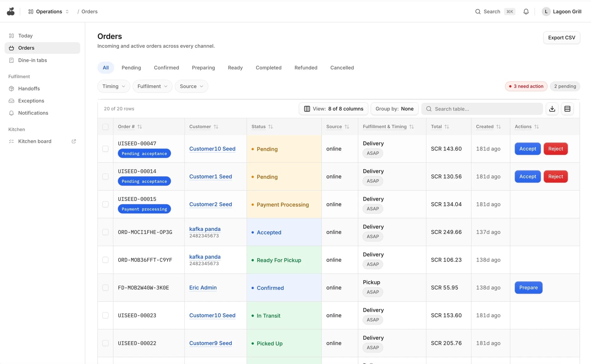Select checkbox for order FD-MOB2W40W-3K0E
The height and width of the screenshot is (364, 591).
click(x=105, y=287)
